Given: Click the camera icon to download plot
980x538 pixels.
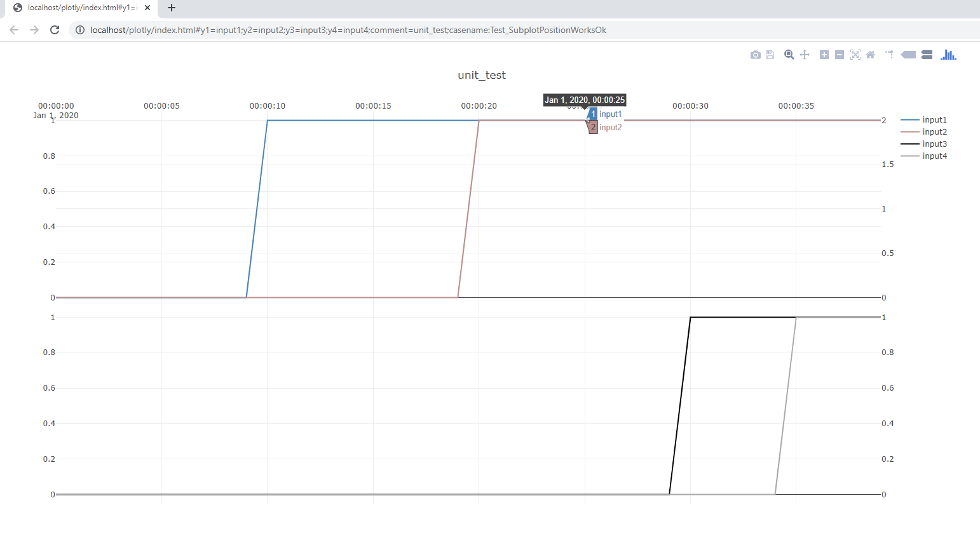Looking at the screenshot, I should click(756, 55).
